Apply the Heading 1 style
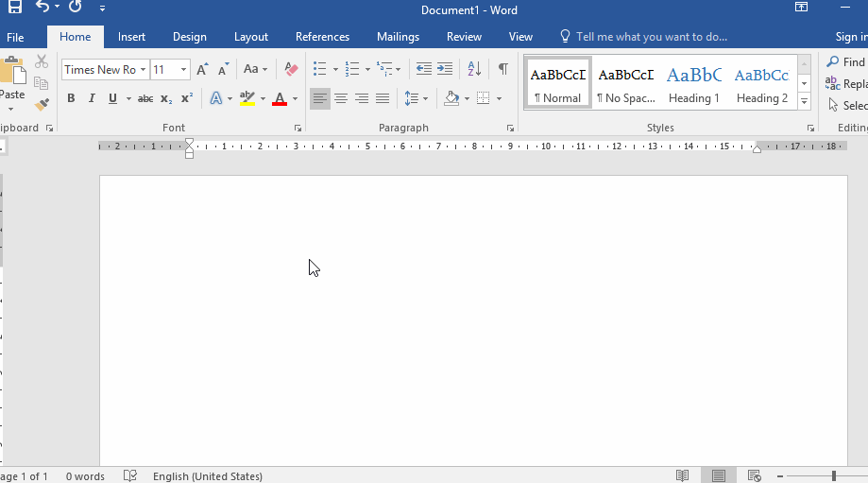 click(x=694, y=83)
